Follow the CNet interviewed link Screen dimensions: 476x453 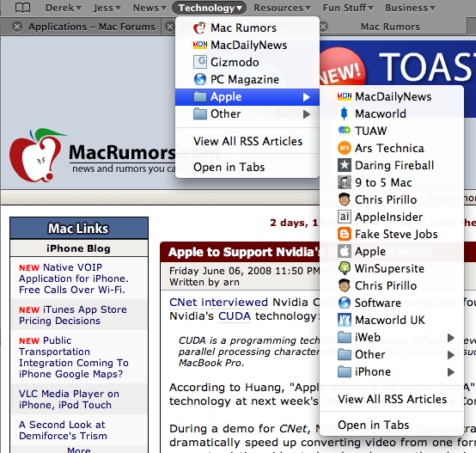pos(218,302)
